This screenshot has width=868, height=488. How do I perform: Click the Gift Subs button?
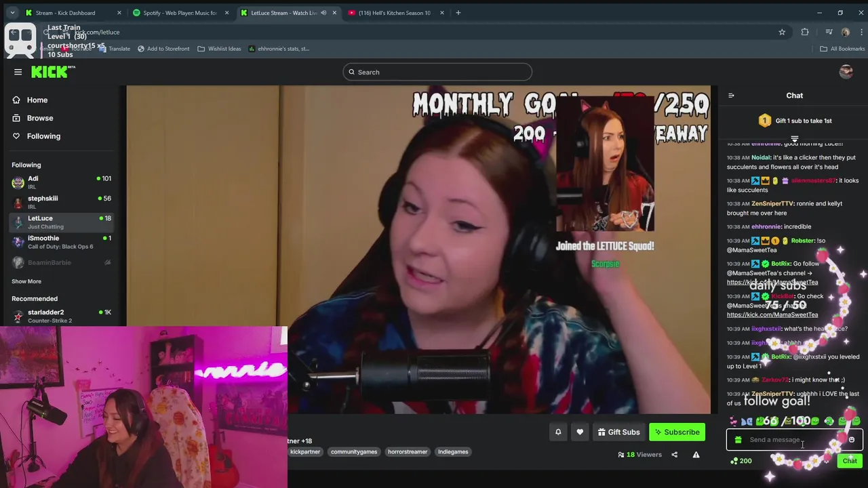618,432
